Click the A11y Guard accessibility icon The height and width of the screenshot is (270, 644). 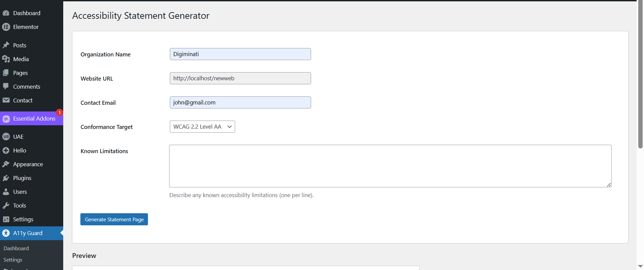(6, 233)
